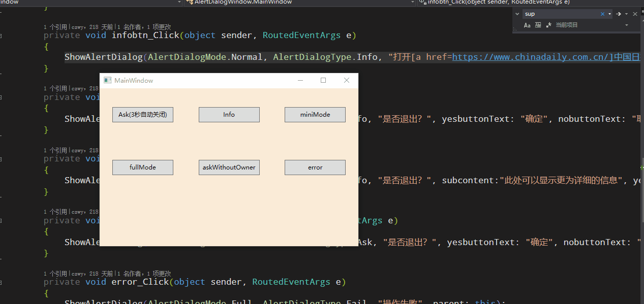Click the error button in MainWindow
Image resolution: width=644 pixels, height=304 pixels.
point(315,167)
